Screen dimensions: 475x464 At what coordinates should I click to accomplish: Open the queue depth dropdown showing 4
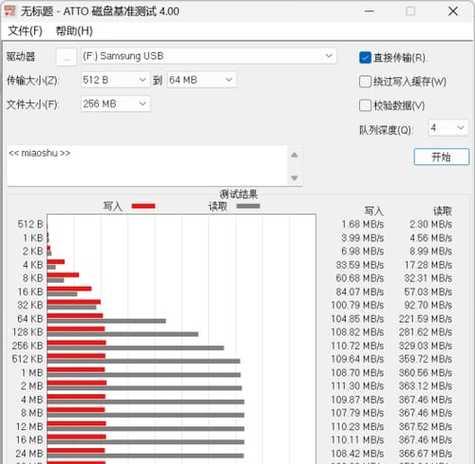tap(448, 128)
